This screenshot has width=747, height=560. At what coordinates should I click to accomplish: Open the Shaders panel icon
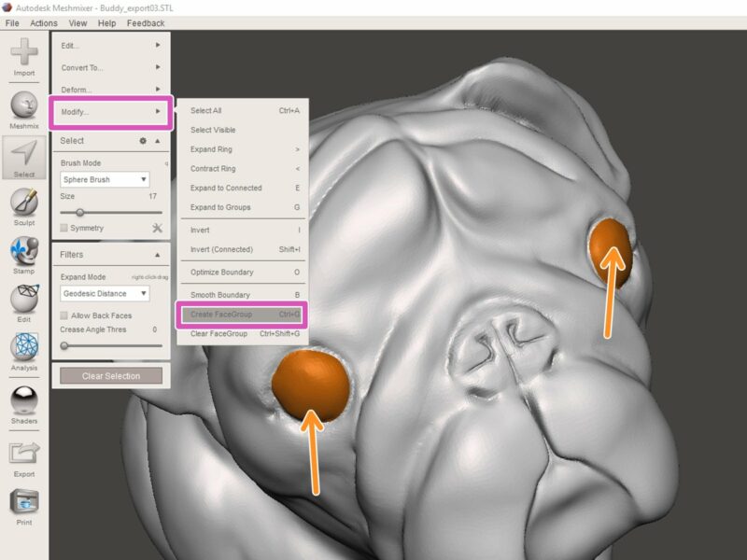(24, 399)
